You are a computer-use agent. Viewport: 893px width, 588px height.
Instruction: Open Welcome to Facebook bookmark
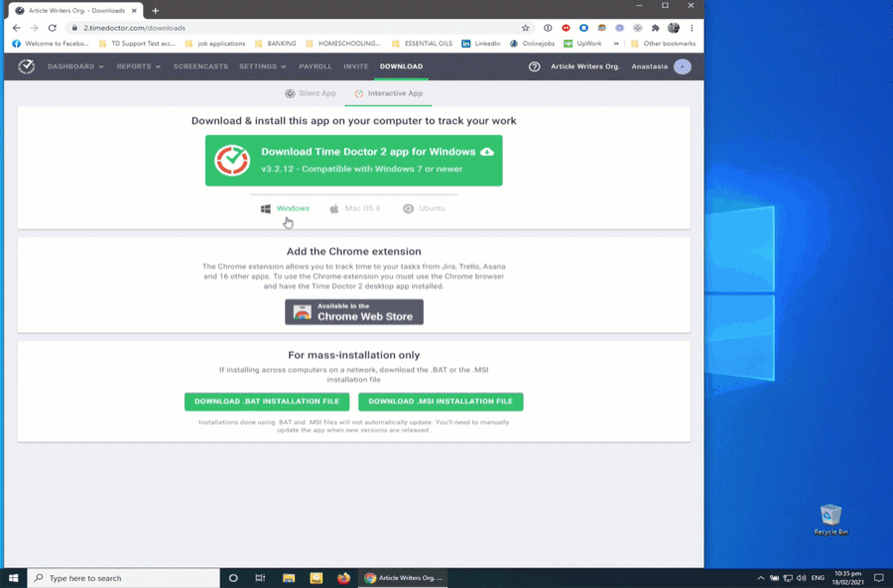[51, 44]
